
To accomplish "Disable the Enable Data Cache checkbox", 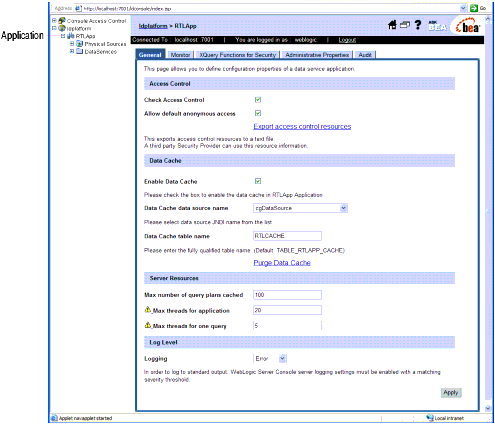I will tap(258, 181).
